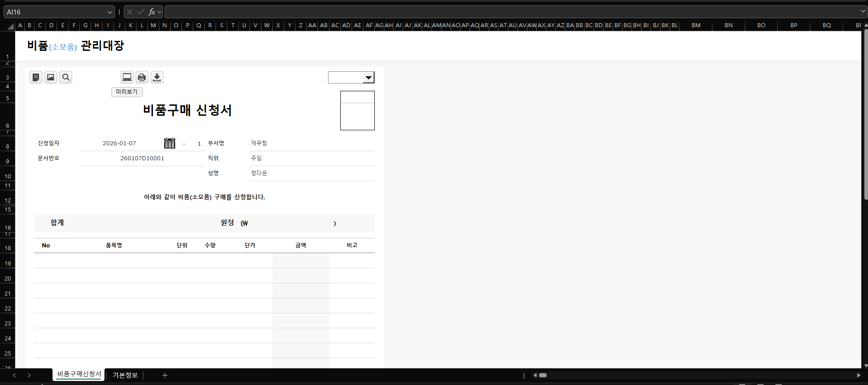Click the Select All corner triangle
This screenshot has height=385, width=868.
[x=10, y=26]
